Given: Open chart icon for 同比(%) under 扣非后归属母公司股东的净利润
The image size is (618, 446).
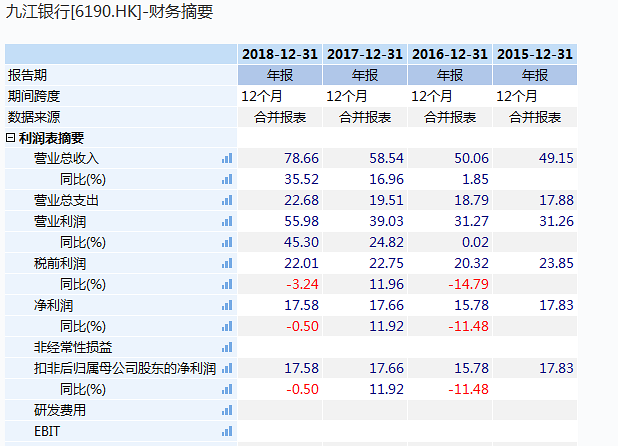Looking at the screenshot, I should pyautogui.click(x=227, y=389).
